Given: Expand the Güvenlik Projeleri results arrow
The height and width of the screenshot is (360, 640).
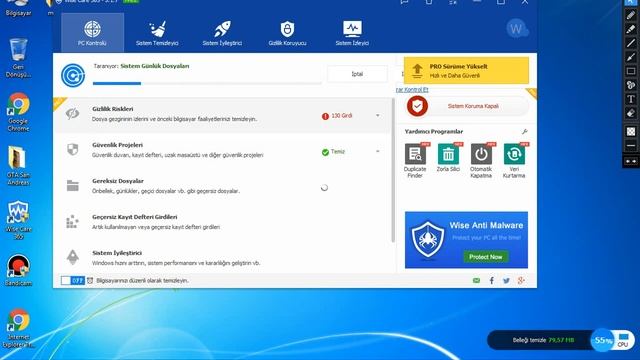Looking at the screenshot, I should (378, 151).
